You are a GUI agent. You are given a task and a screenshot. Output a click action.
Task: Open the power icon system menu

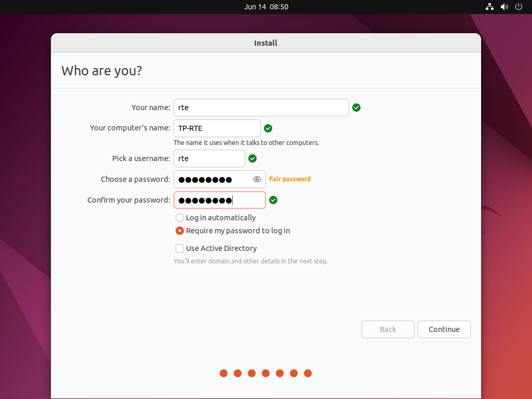tap(518, 7)
